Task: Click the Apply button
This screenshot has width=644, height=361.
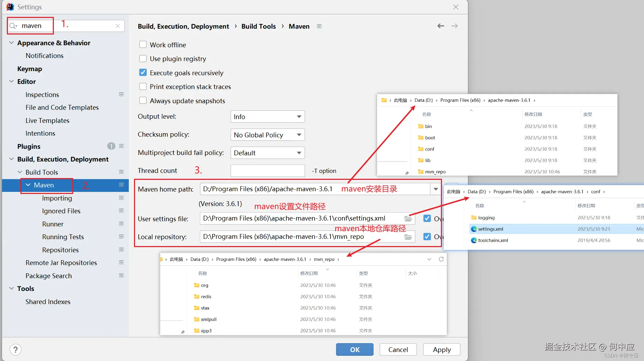Action: point(442,350)
